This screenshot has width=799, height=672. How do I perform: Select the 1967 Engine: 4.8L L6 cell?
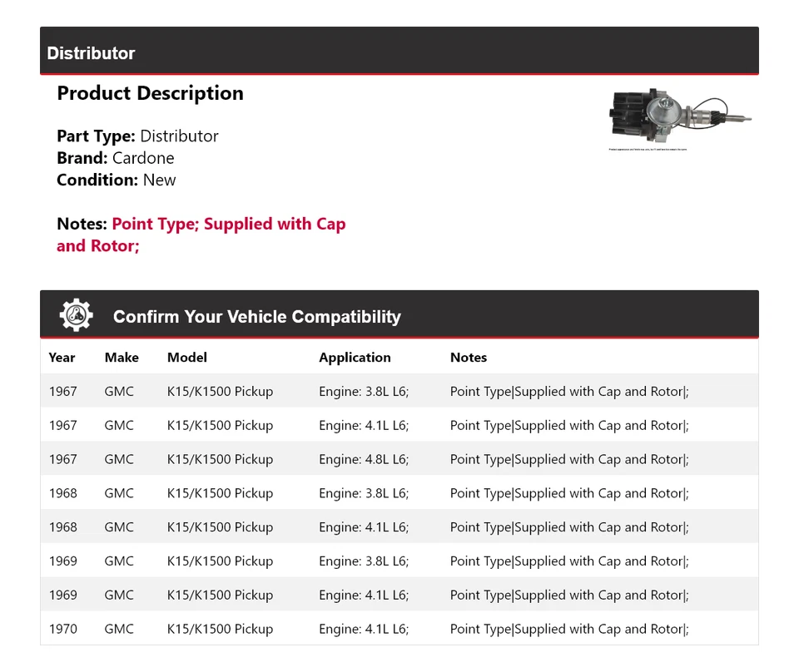pyautogui.click(x=364, y=459)
